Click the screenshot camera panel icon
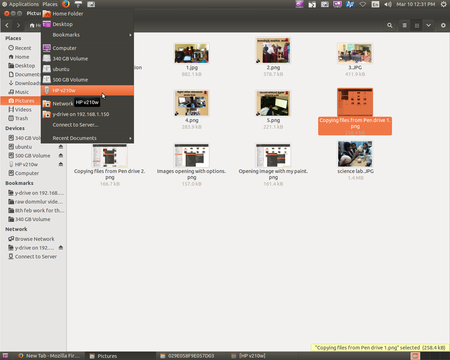Viewport: 450px width, 360px height. click(x=91, y=4)
